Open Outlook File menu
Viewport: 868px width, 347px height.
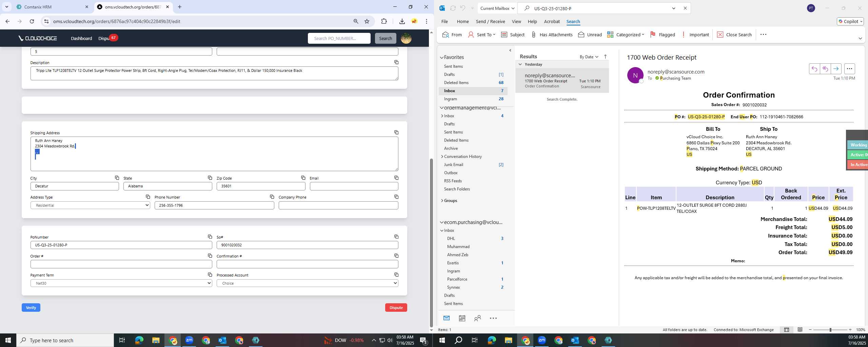(444, 21)
